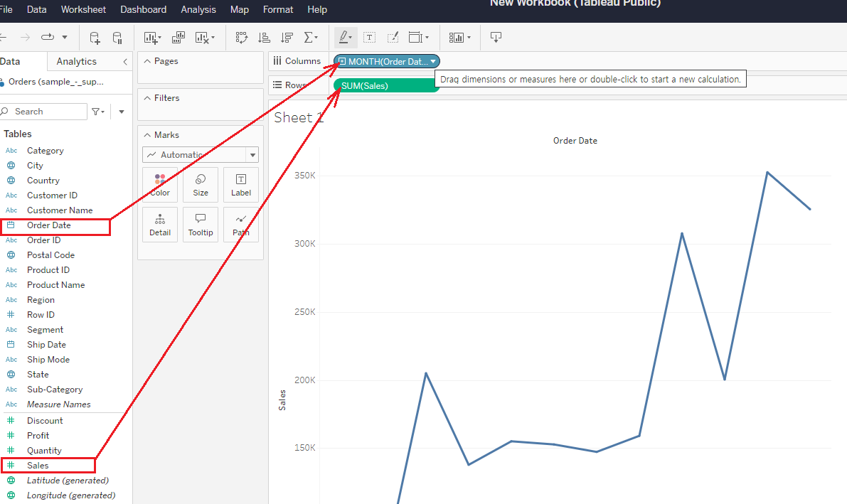Collapse the Marks card section

point(147,135)
